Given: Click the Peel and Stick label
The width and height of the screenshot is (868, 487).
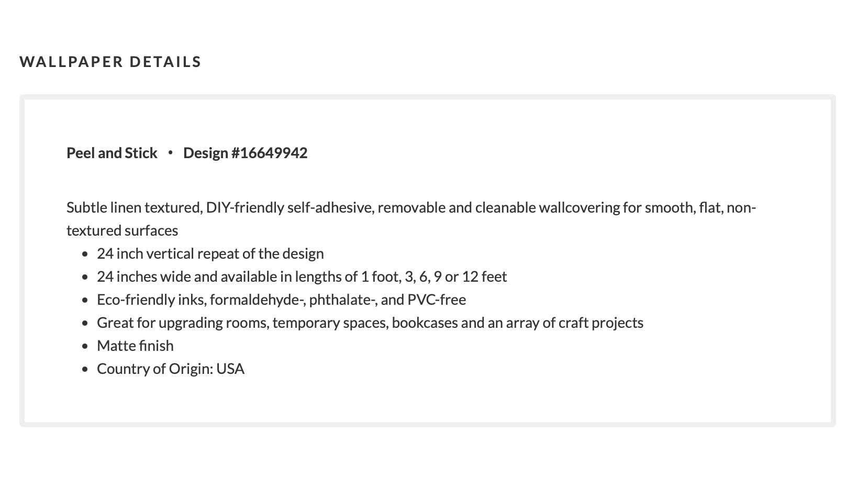Looking at the screenshot, I should 112,153.
